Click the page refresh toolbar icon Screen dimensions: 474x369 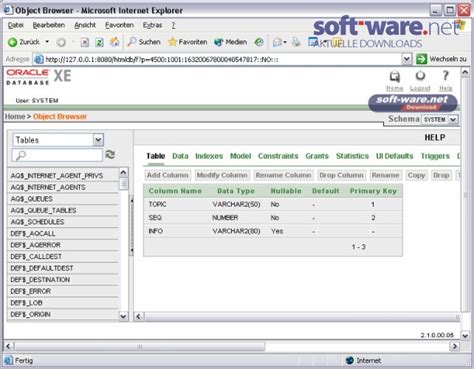coord(99,42)
